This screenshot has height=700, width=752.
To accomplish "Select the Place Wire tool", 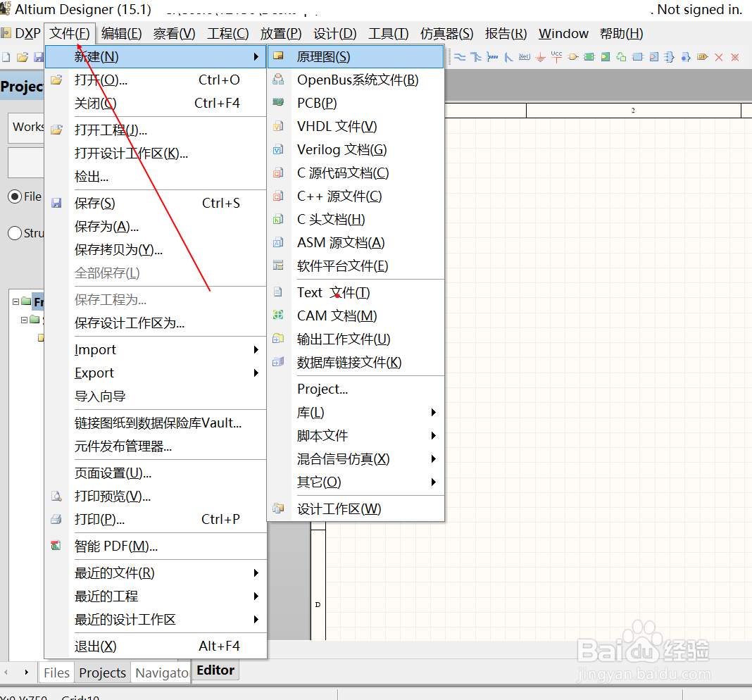I will tap(459, 57).
